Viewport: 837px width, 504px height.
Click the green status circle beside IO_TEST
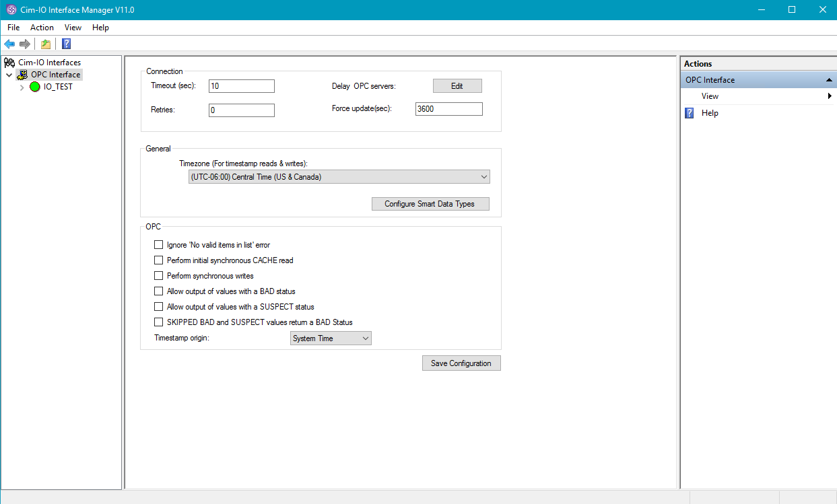(35, 87)
